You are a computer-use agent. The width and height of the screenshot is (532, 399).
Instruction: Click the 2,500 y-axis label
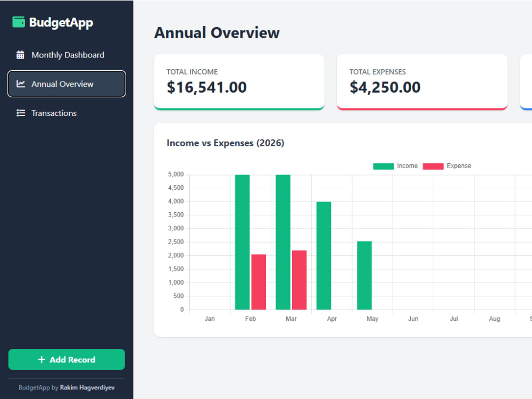coord(176,242)
